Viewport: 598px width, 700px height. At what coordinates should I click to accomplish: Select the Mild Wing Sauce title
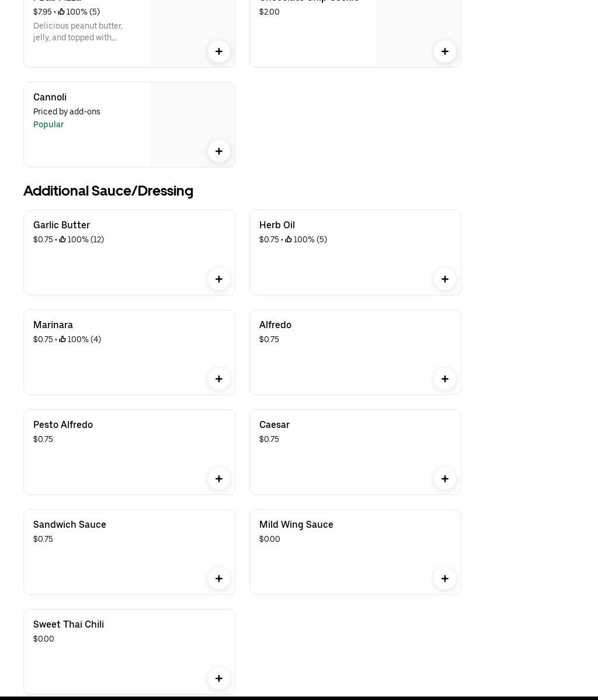(x=296, y=525)
